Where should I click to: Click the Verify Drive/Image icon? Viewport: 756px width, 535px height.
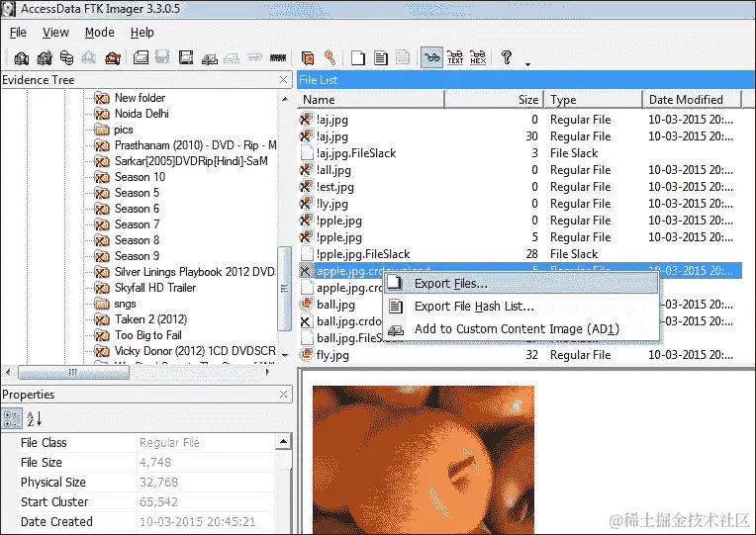tap(254, 57)
